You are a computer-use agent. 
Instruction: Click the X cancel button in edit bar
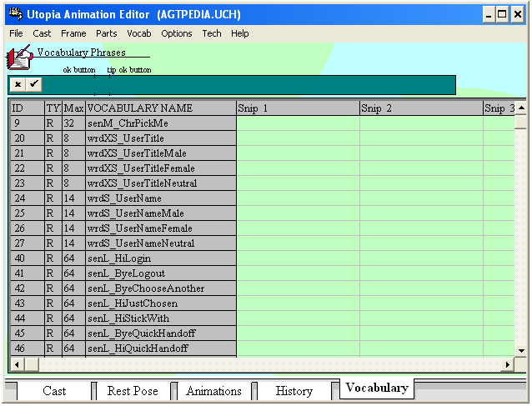(18, 84)
